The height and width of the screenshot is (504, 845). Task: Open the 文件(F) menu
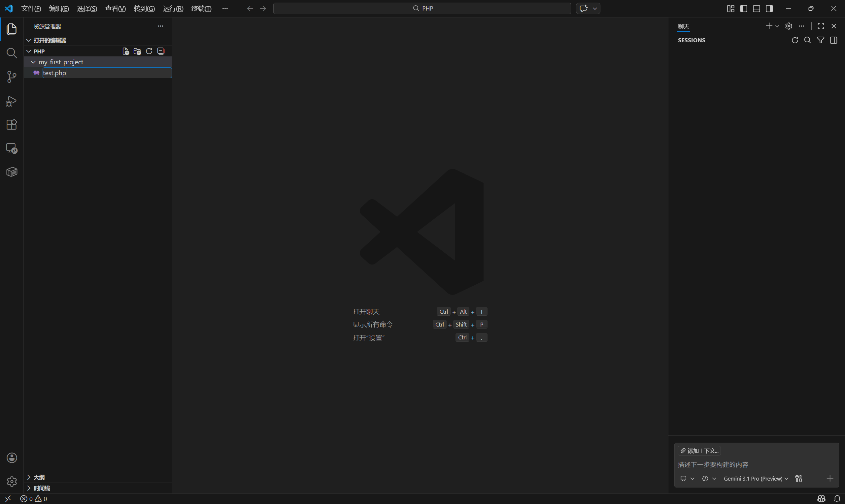point(31,9)
